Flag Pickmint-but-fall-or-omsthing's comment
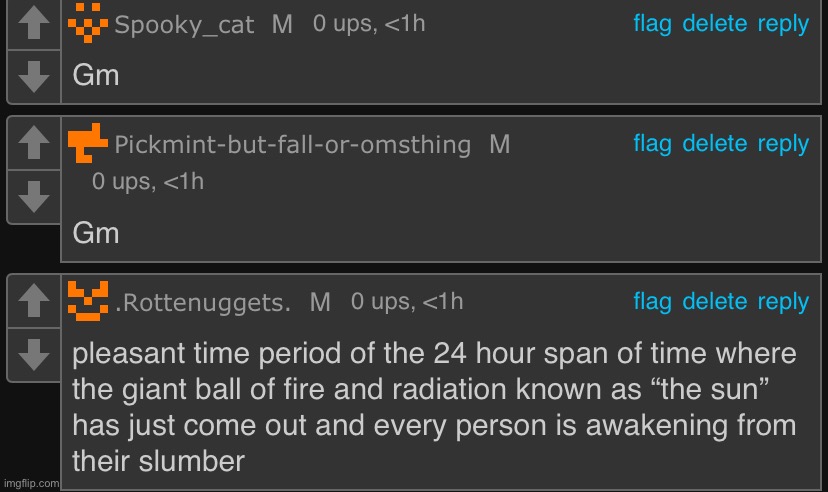The width and height of the screenshot is (828, 492). [x=652, y=144]
